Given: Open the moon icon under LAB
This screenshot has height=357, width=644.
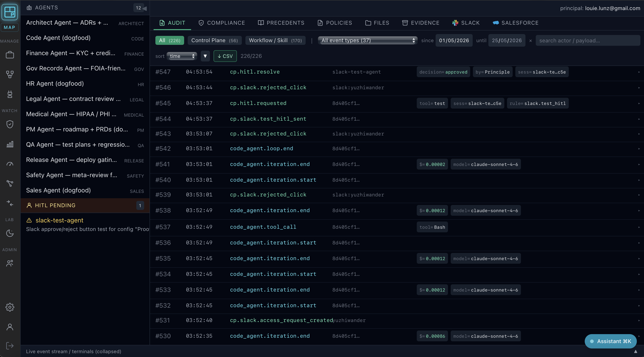Looking at the screenshot, I should click(x=10, y=233).
